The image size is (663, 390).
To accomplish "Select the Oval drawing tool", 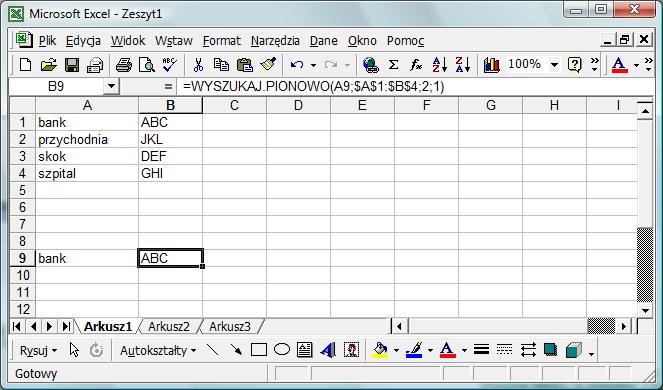I will tap(282, 350).
